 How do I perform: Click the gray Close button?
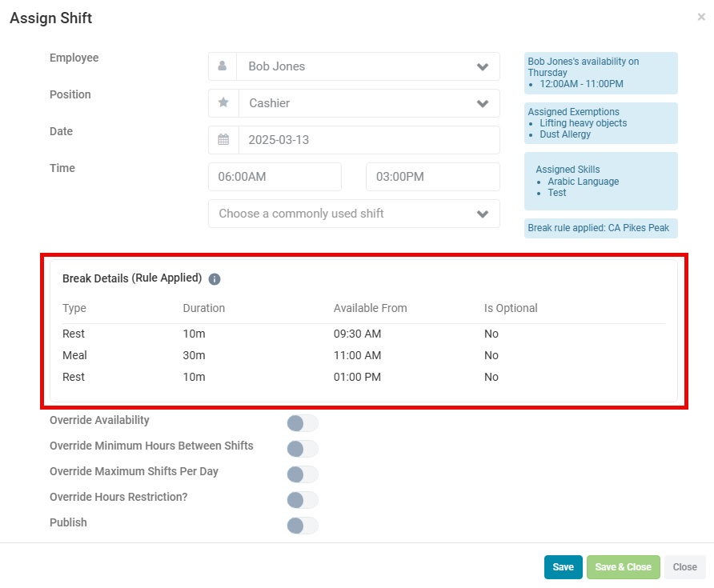coord(684,567)
